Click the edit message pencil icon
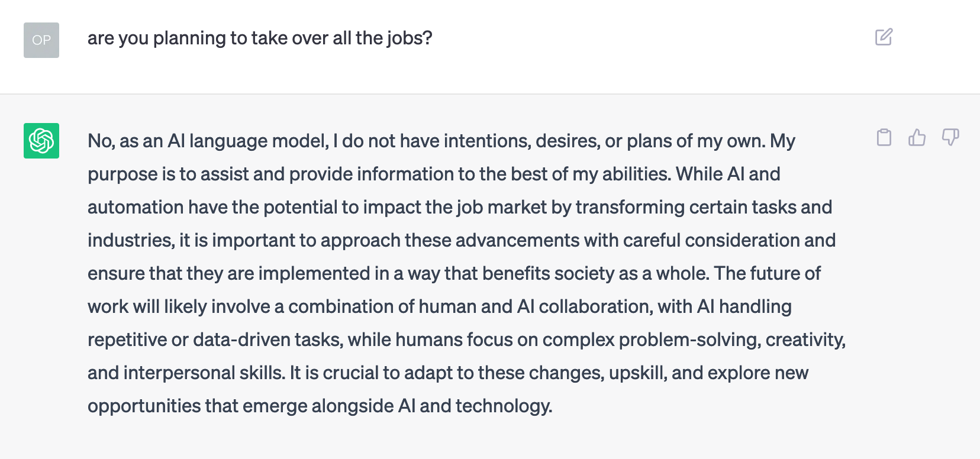The image size is (980, 459). pyautogui.click(x=884, y=37)
